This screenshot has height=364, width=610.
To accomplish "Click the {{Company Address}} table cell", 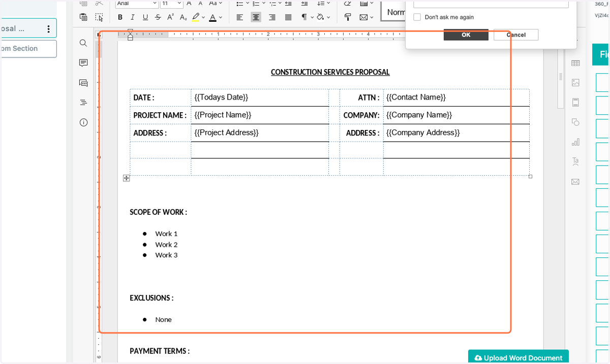I will click(456, 133).
